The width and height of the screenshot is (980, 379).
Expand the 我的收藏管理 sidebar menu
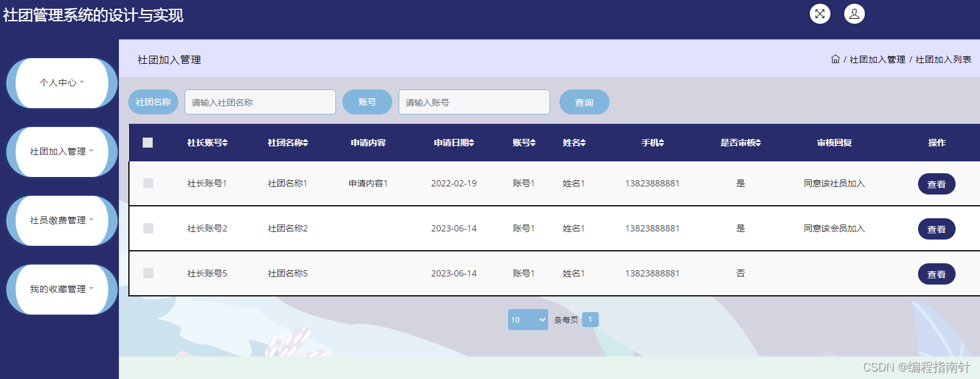(62, 290)
